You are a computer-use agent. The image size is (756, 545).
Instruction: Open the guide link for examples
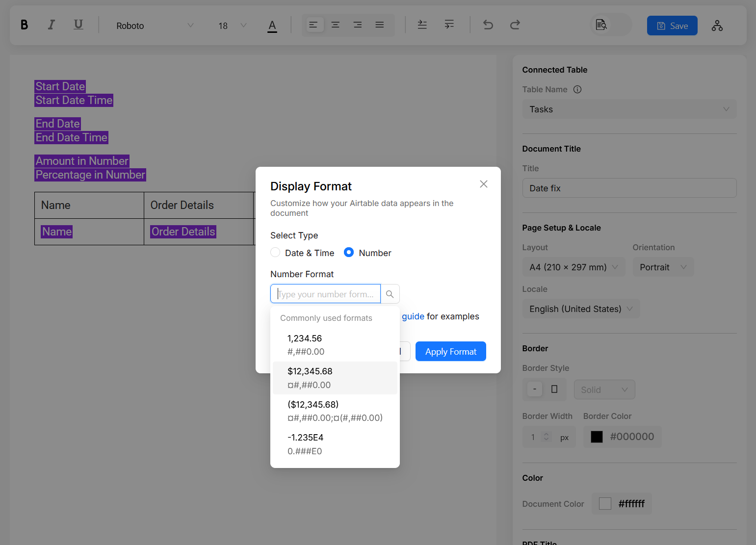pos(413,316)
